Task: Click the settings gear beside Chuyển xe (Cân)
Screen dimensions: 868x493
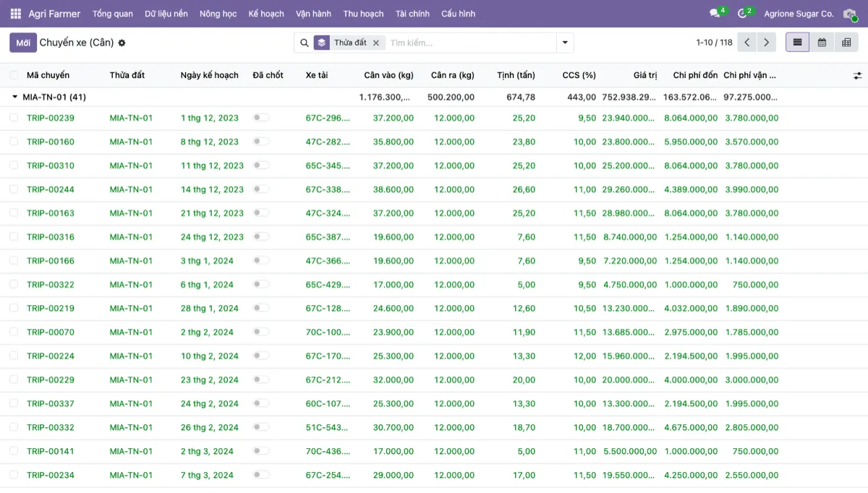Action: [122, 43]
